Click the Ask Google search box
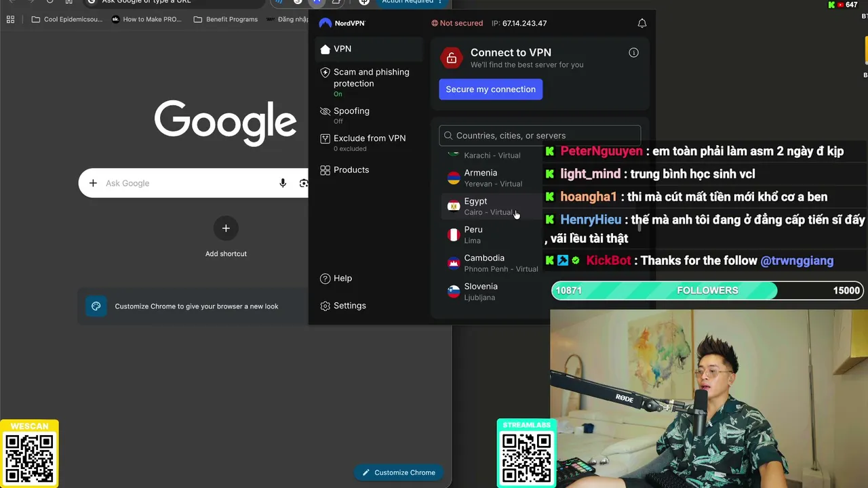Viewport: 868px width, 488px height. click(193, 183)
